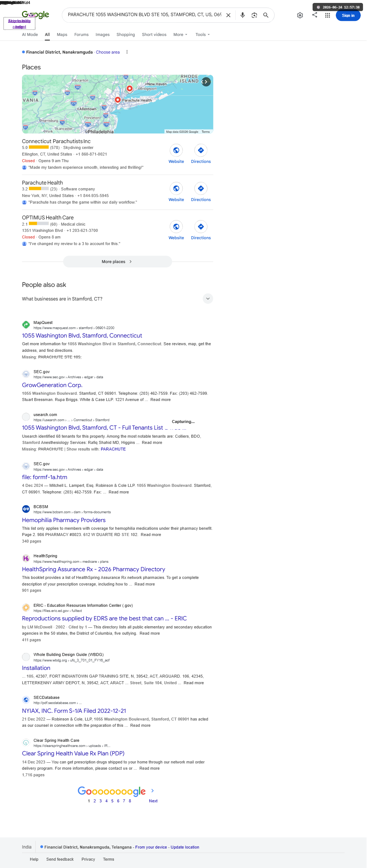Clear the search box with X icon
Viewport: 371px width, 868px height.
coord(228,15)
